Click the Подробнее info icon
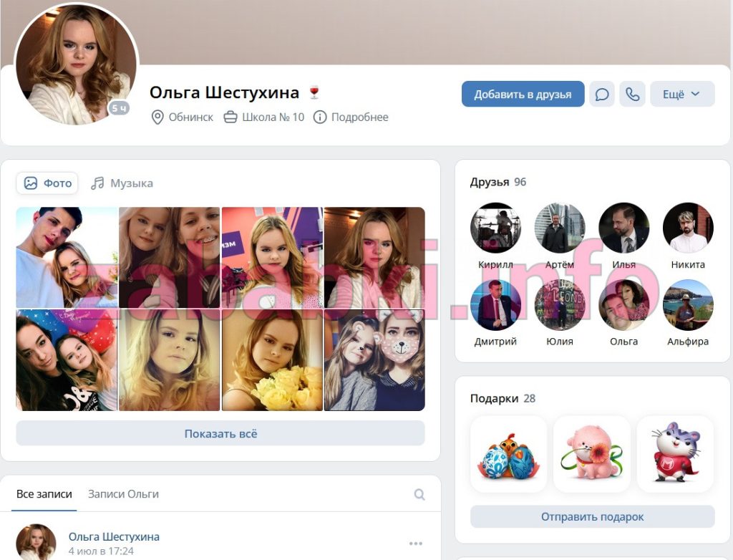The width and height of the screenshot is (733, 560). pos(320,117)
